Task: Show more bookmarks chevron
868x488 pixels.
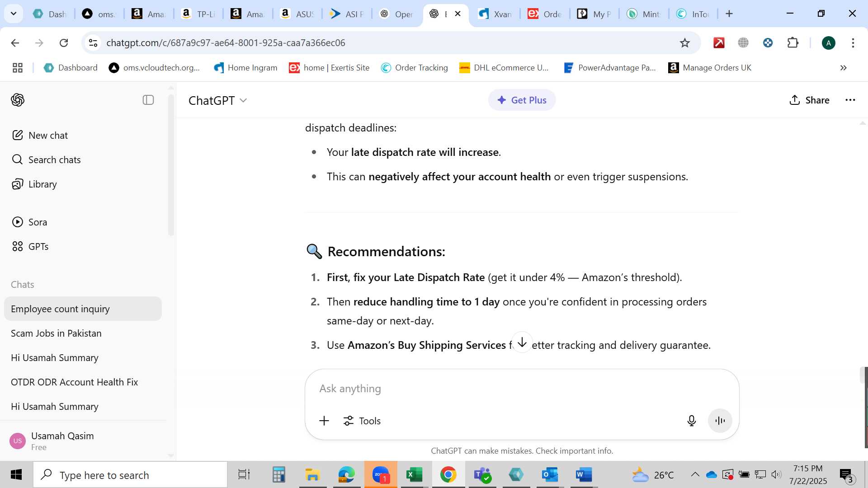Action: [x=843, y=68]
